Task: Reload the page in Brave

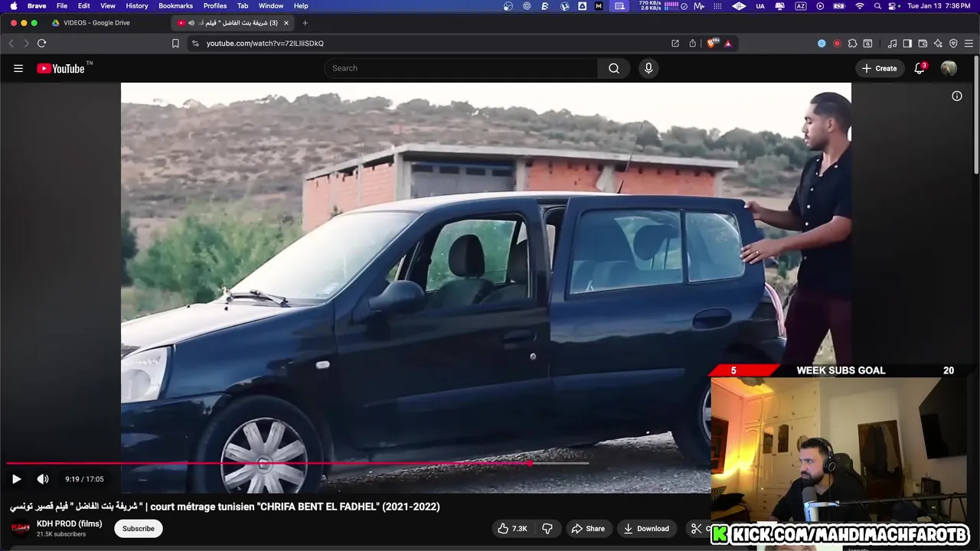Action: point(41,44)
